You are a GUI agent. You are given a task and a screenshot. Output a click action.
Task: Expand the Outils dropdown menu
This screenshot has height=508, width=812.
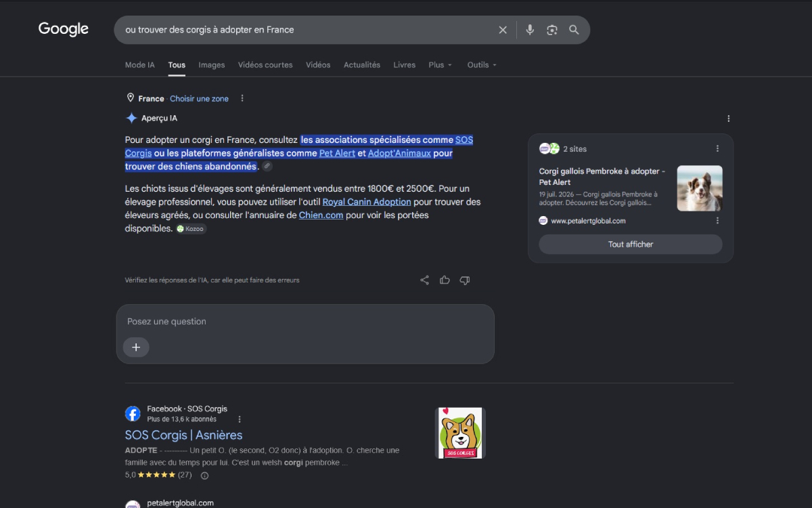coord(482,65)
